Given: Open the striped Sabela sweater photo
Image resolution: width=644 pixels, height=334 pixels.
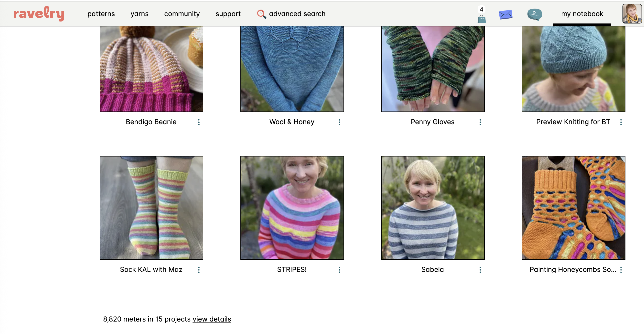Looking at the screenshot, I should click(432, 208).
